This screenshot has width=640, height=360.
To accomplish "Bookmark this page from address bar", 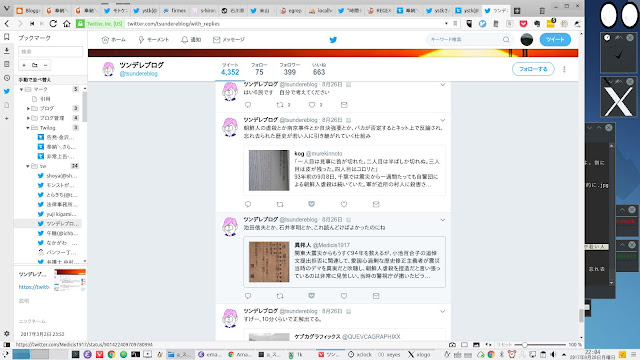I will pos(456,24).
